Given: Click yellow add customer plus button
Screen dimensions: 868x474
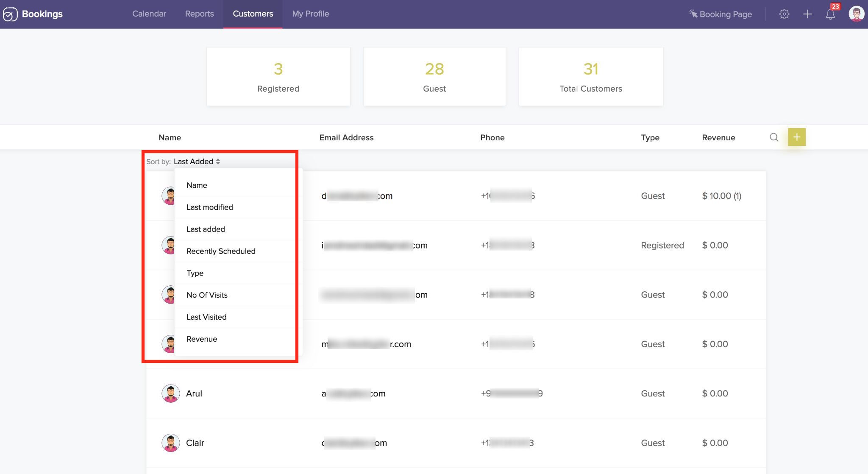Looking at the screenshot, I should click(x=796, y=137).
